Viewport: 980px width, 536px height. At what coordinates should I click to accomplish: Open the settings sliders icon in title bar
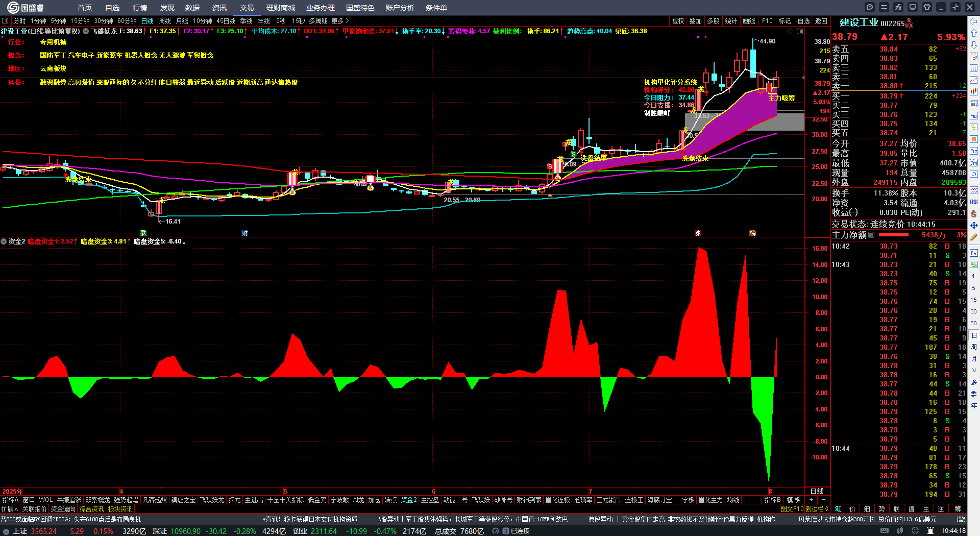tap(884, 7)
